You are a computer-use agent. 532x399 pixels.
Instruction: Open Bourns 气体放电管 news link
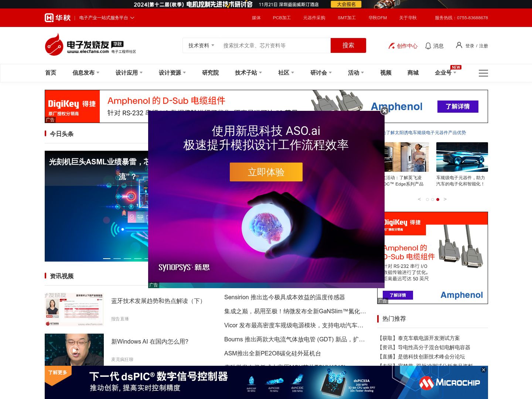pyautogui.click(x=294, y=340)
